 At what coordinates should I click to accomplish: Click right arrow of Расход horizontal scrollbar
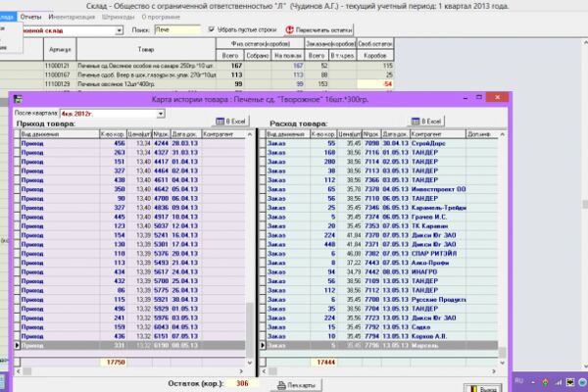click(x=494, y=371)
